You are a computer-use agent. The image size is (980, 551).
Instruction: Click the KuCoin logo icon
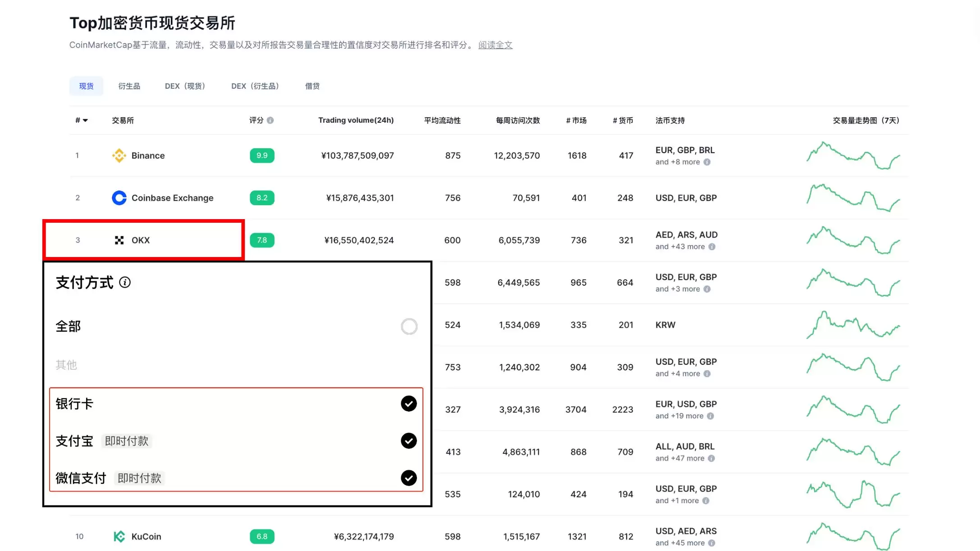tap(119, 537)
